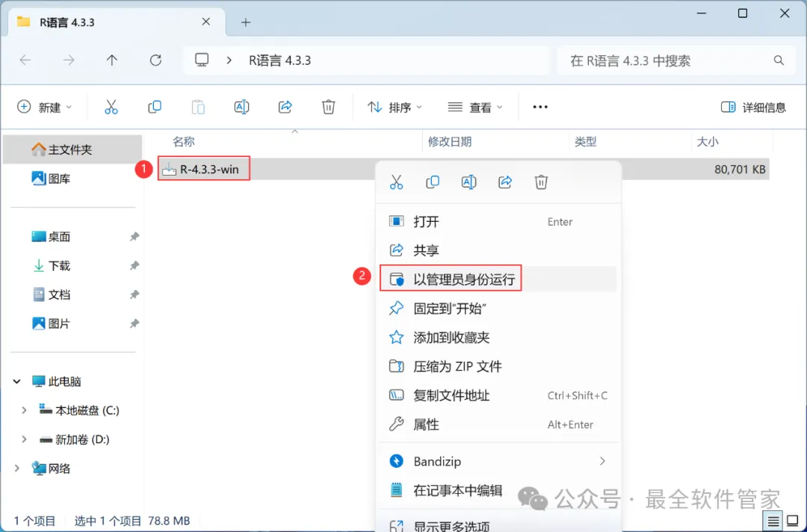
Task: Click the Copy icon in the context menu
Action: tap(433, 182)
